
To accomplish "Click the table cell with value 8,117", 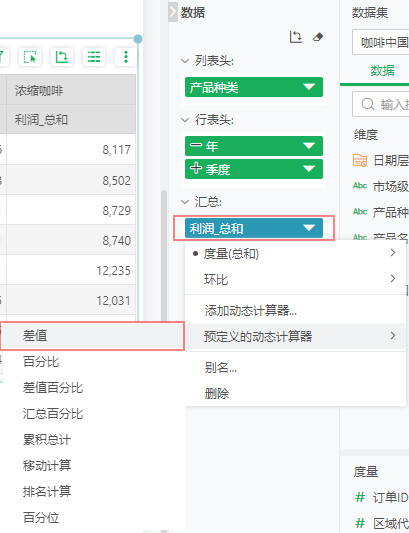I will click(x=71, y=150).
